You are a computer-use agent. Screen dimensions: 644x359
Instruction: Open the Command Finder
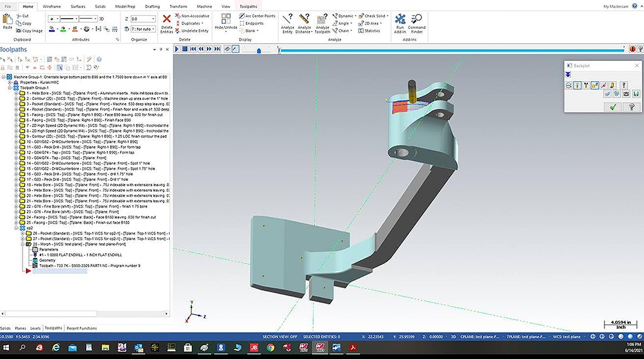pos(416,23)
